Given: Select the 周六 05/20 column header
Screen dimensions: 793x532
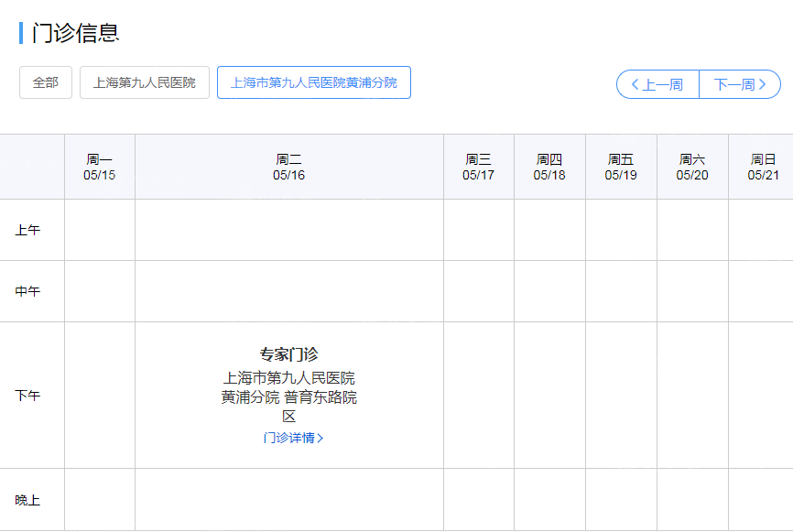Looking at the screenshot, I should [x=692, y=168].
